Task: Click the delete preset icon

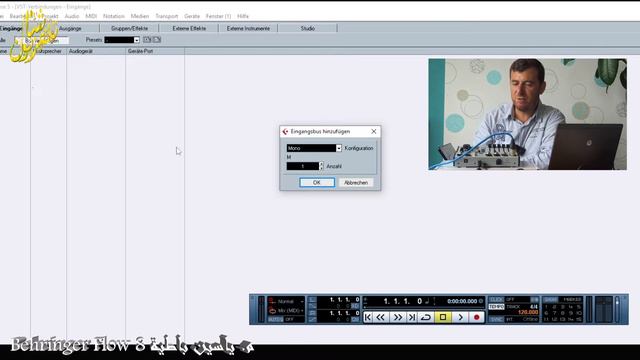Action: click(x=157, y=40)
